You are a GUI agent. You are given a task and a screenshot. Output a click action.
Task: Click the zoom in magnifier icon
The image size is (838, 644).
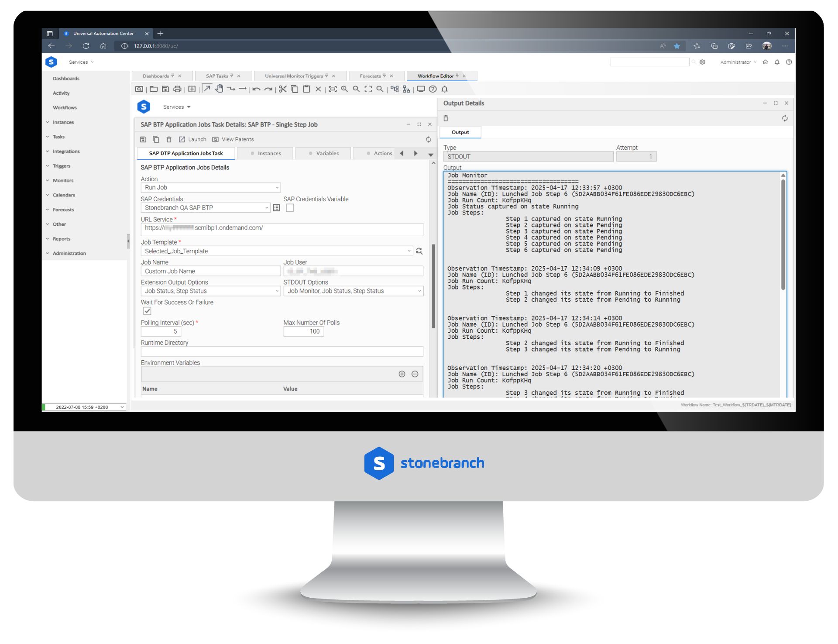[x=344, y=89]
